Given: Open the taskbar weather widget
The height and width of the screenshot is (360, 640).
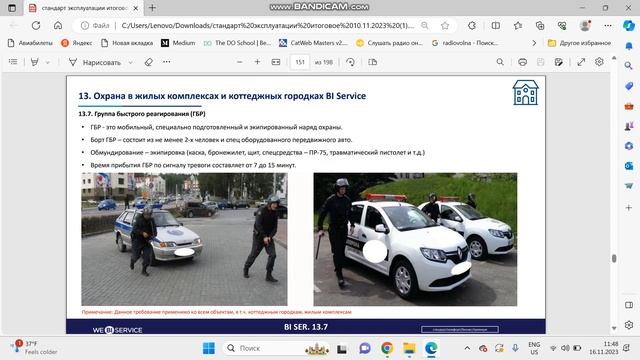Looking at the screenshot, I should pyautogui.click(x=34, y=348).
